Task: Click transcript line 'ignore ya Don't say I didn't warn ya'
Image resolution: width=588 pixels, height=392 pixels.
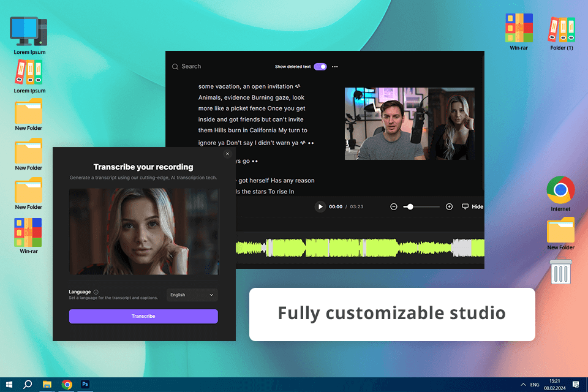Action: point(248,143)
